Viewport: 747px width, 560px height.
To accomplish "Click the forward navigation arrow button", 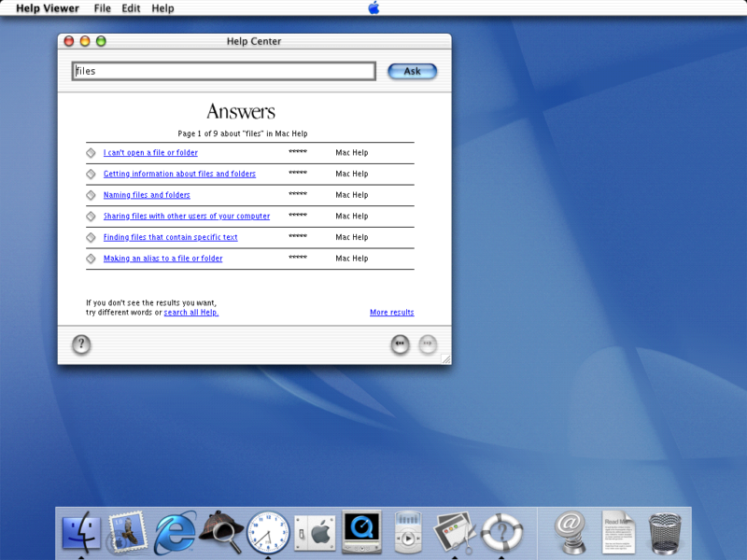I will click(428, 344).
